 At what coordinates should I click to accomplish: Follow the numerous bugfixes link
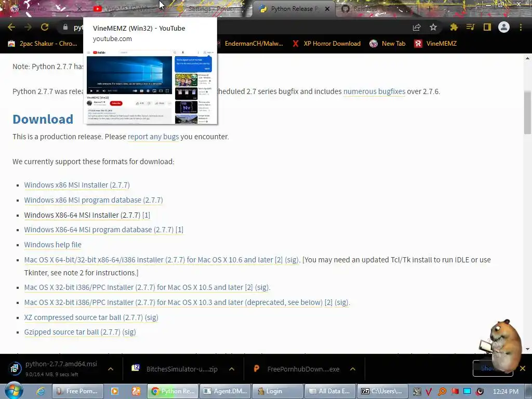pos(374,91)
